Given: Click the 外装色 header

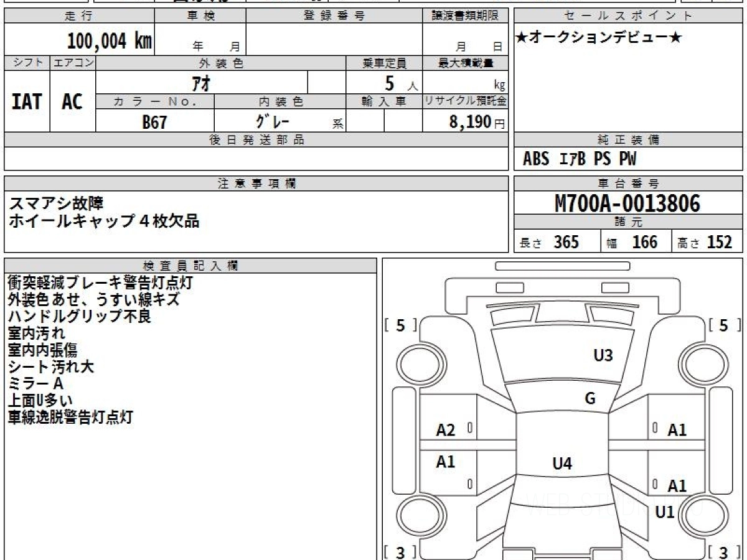Looking at the screenshot, I should [221, 63].
